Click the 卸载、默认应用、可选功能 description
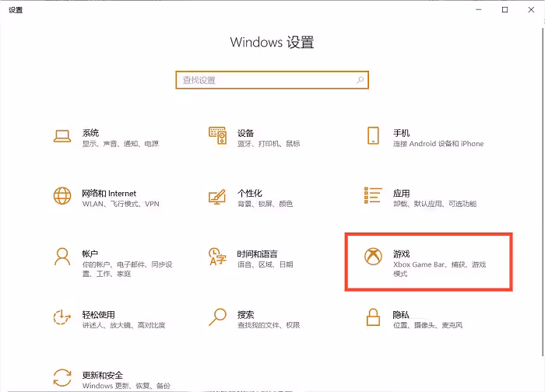This screenshot has width=545, height=392. pos(434,204)
